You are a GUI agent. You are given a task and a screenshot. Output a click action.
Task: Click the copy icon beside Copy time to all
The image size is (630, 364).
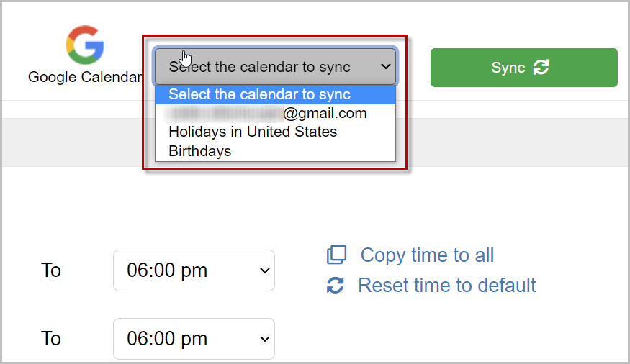click(x=337, y=255)
